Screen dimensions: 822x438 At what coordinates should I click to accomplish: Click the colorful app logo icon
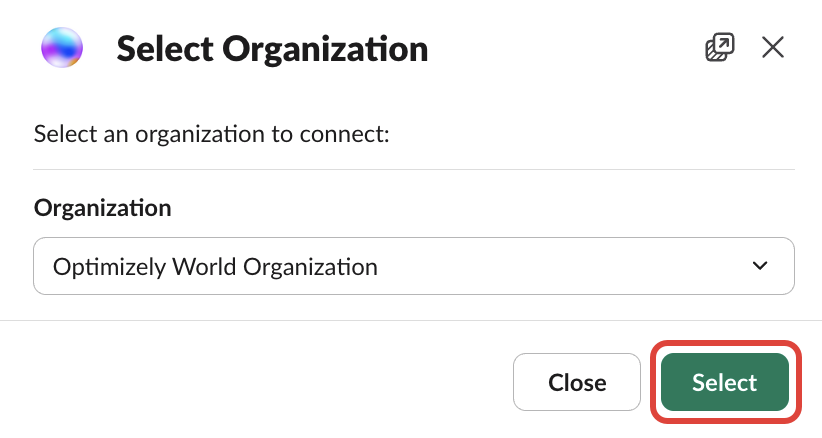click(x=62, y=47)
